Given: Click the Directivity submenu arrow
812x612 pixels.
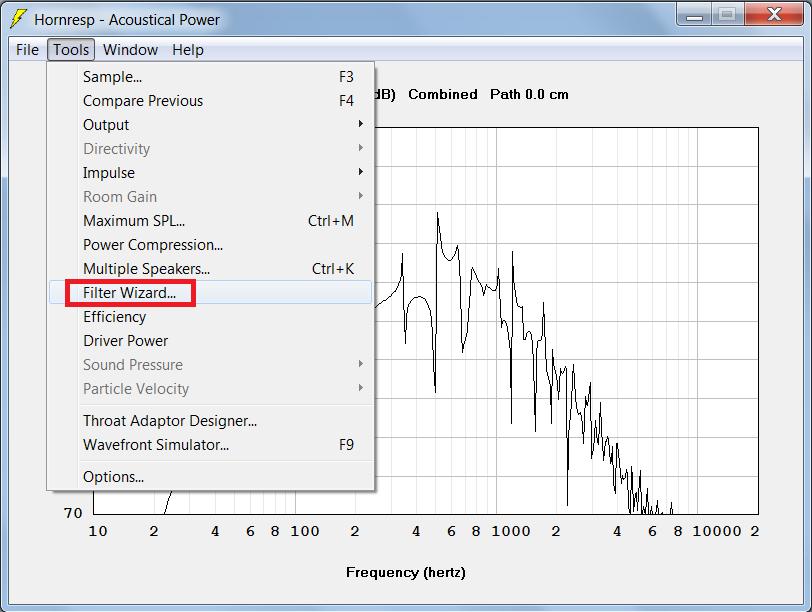Looking at the screenshot, I should (360, 148).
